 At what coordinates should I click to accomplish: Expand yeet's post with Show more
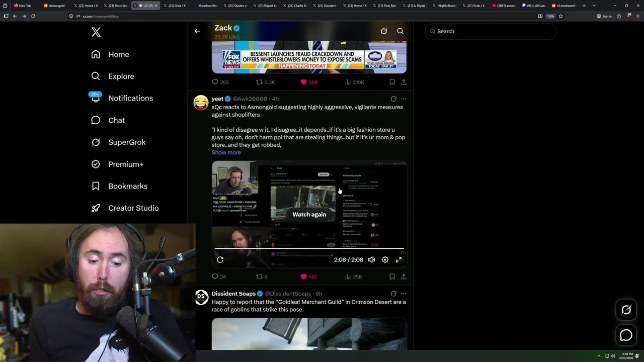point(226,152)
